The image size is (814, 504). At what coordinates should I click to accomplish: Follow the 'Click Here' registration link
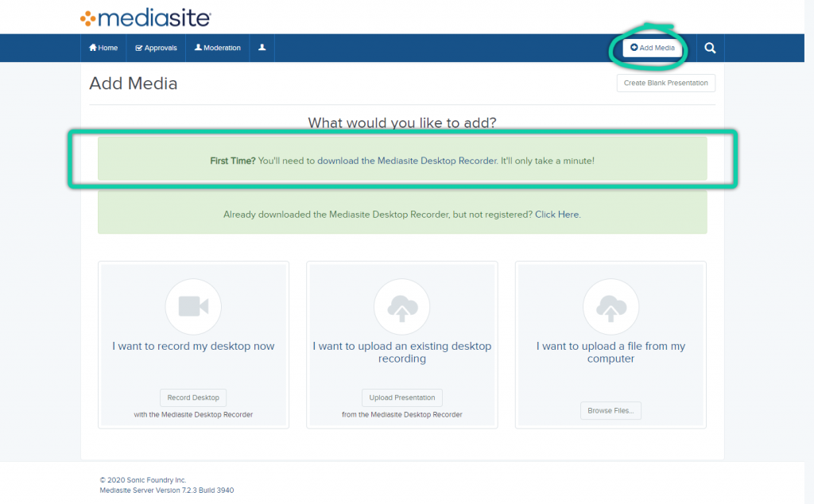click(556, 215)
